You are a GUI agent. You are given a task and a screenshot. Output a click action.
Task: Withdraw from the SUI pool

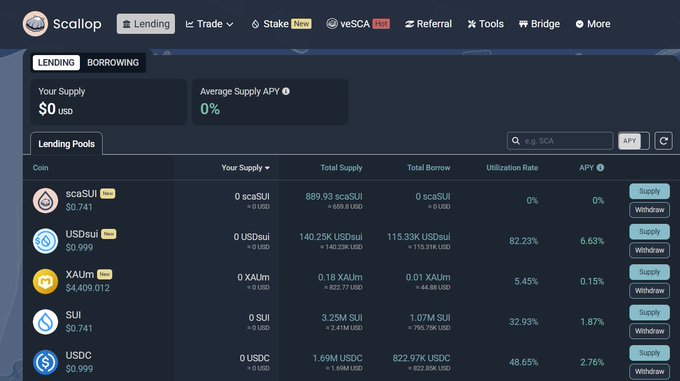point(649,331)
